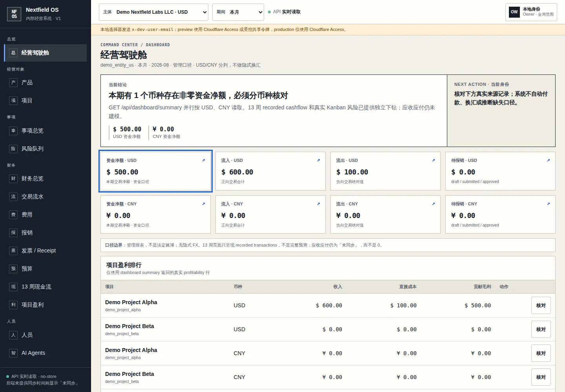Click arrow icon on 流出 · CNY card
This screenshot has height=392, width=565.
point(434,204)
